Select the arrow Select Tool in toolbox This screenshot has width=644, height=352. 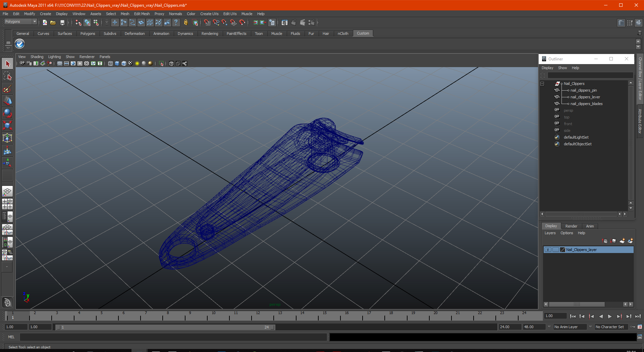pos(7,64)
